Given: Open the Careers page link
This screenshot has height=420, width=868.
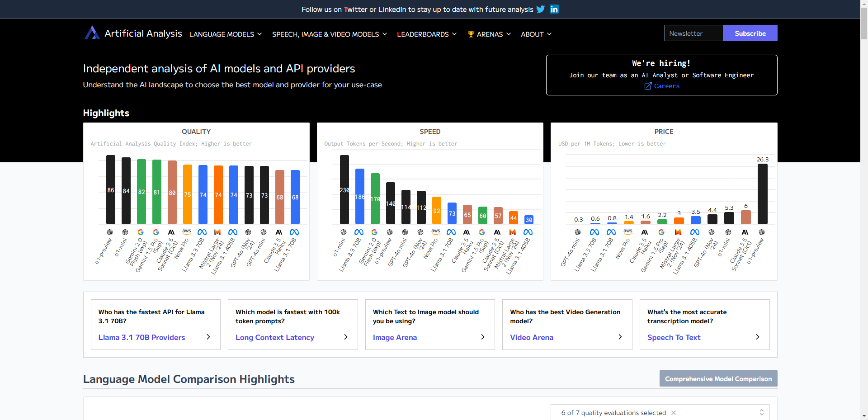Looking at the screenshot, I should pyautogui.click(x=666, y=86).
